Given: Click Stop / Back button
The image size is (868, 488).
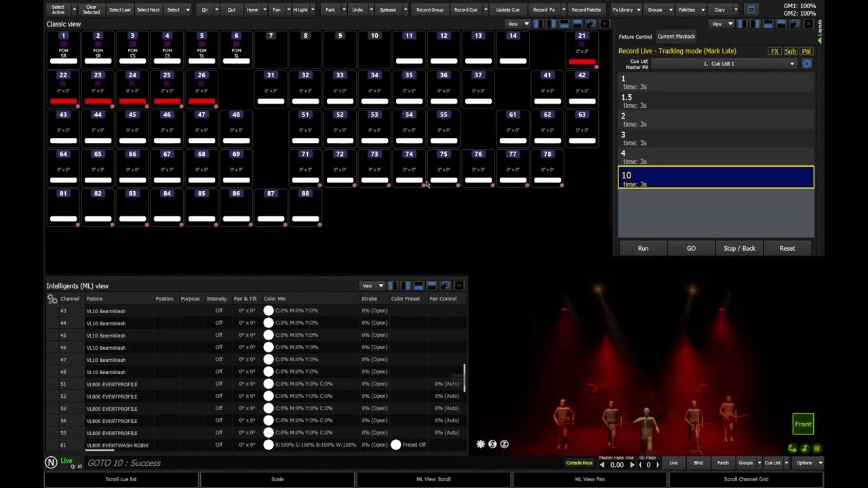Looking at the screenshot, I should coord(739,248).
